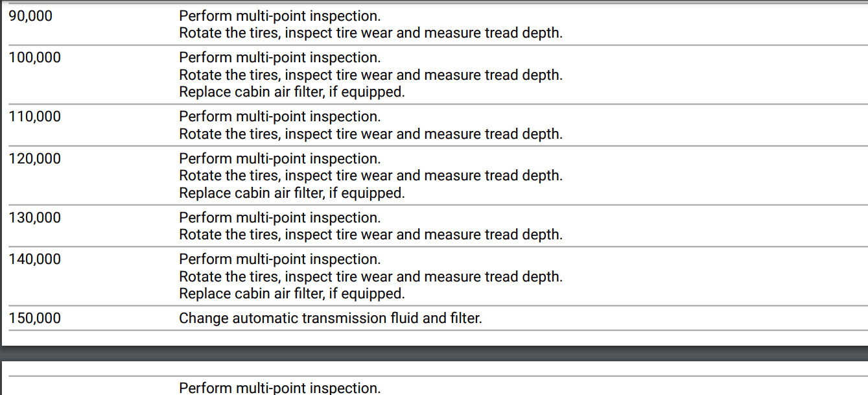868x395 pixels.
Task: Click rotate the tires line in 90,000 row
Action: pos(370,33)
